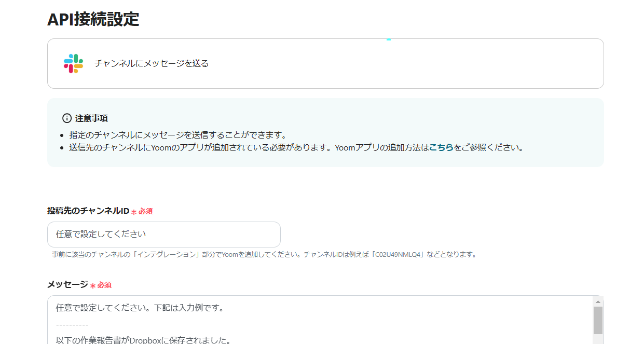This screenshot has width=644, height=344.
Task: Click the 注意事項 heading text
Action: point(91,118)
